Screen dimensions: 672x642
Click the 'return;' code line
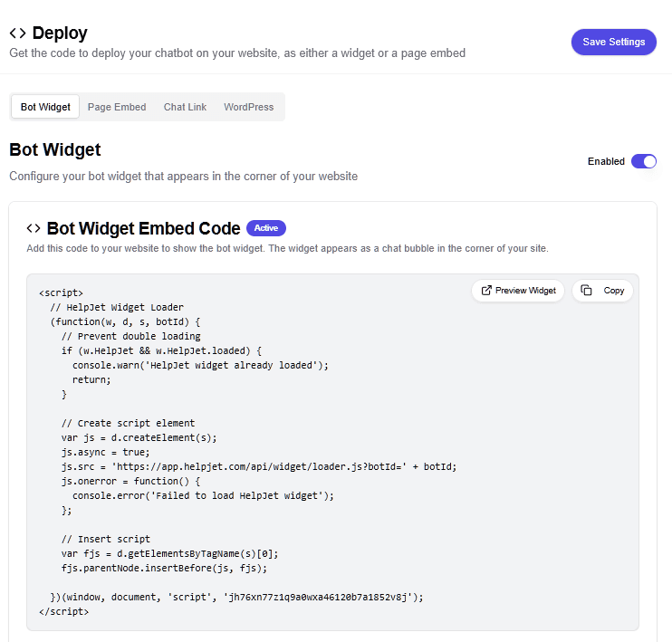coord(91,379)
